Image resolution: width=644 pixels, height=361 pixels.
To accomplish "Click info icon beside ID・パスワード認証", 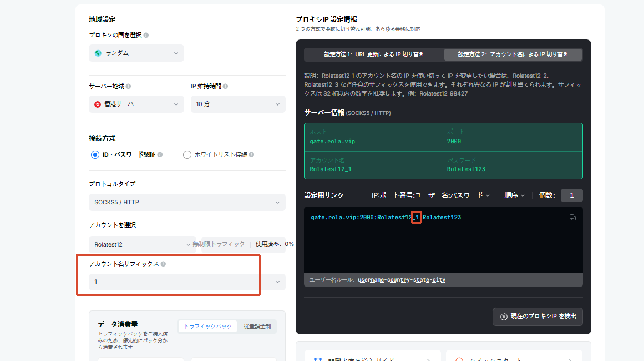I will pos(160,154).
